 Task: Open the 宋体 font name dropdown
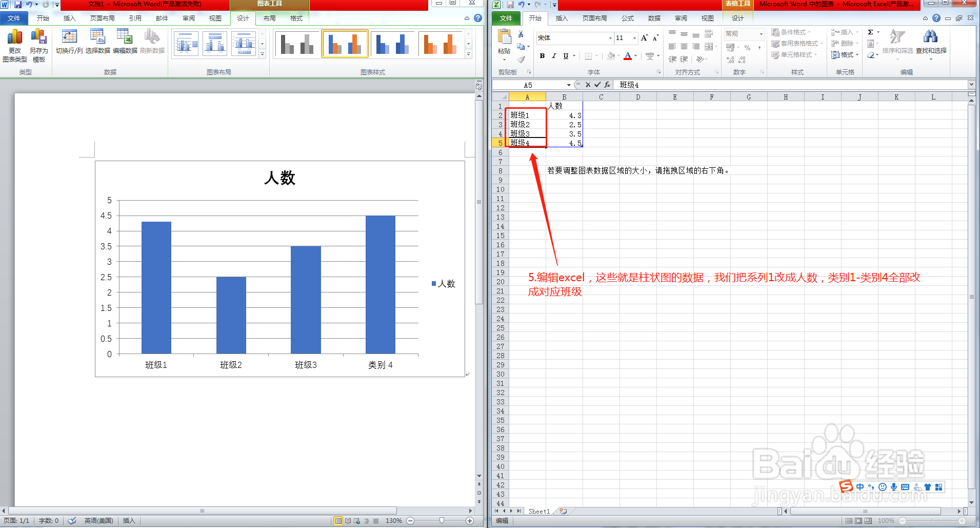pos(609,38)
